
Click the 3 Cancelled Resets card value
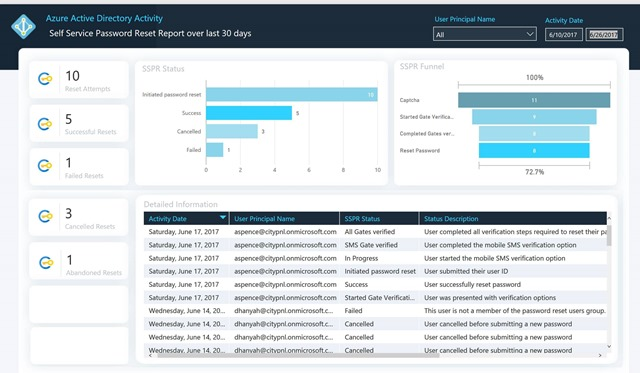[69, 213]
